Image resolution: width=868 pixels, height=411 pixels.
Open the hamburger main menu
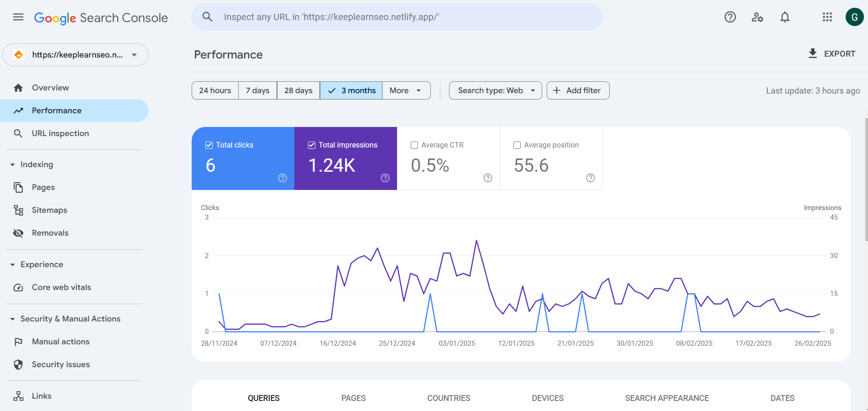tap(18, 17)
